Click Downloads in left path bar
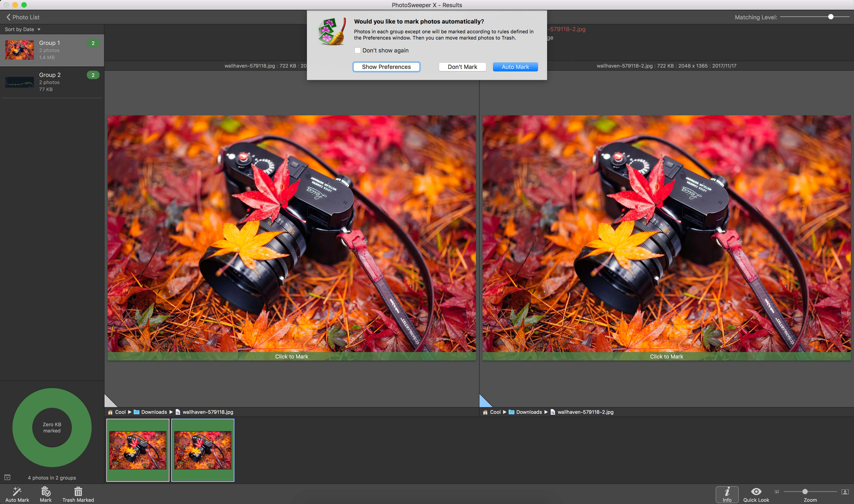Viewport: 854px width, 504px height. 154,412
